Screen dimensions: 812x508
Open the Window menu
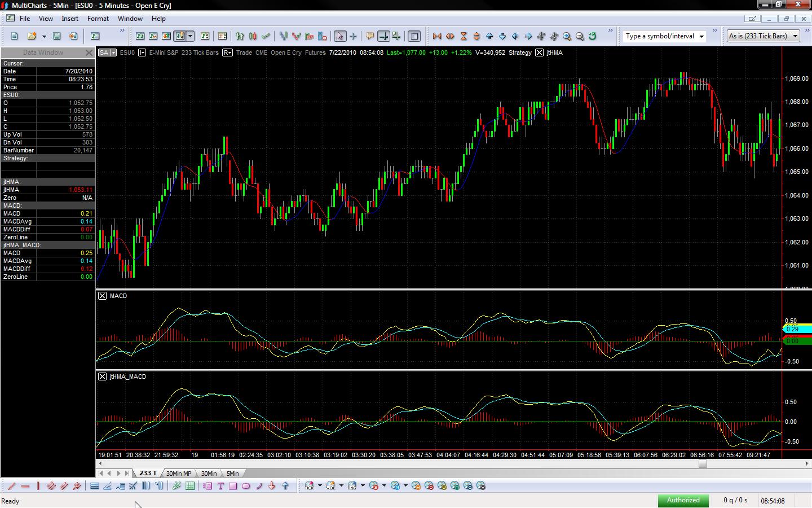pos(130,19)
